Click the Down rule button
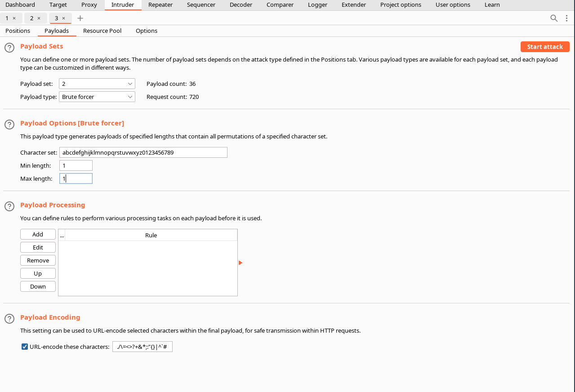 38,286
